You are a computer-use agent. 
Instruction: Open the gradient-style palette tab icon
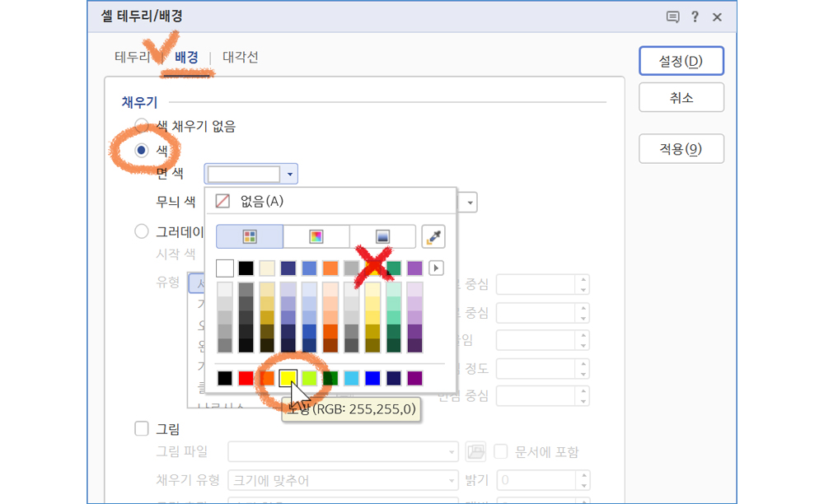pos(382,236)
